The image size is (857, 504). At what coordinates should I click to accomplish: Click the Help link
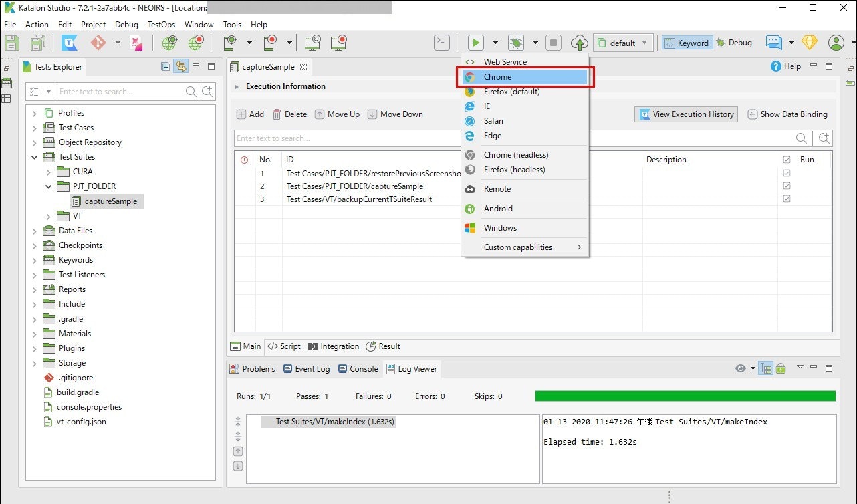pyautogui.click(x=785, y=66)
